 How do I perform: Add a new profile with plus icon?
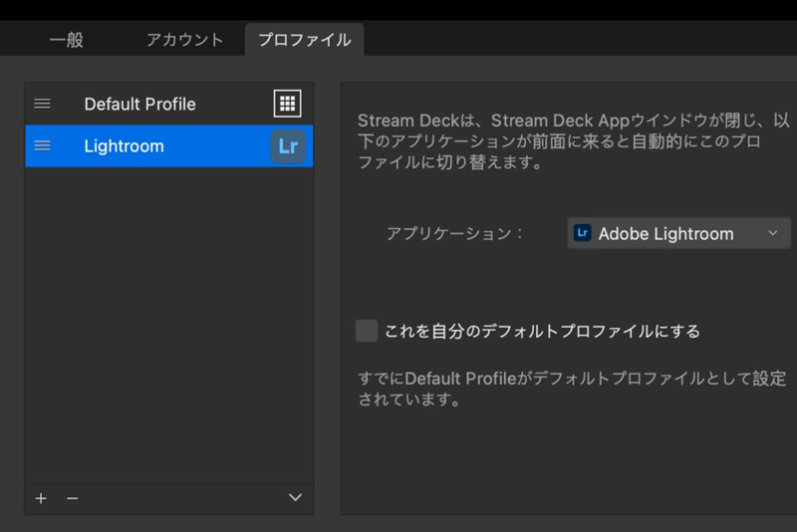(41, 497)
